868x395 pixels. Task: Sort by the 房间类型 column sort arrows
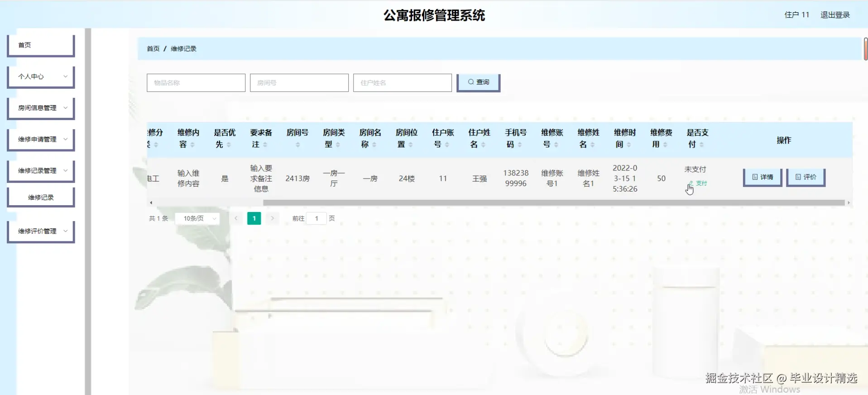(x=338, y=145)
